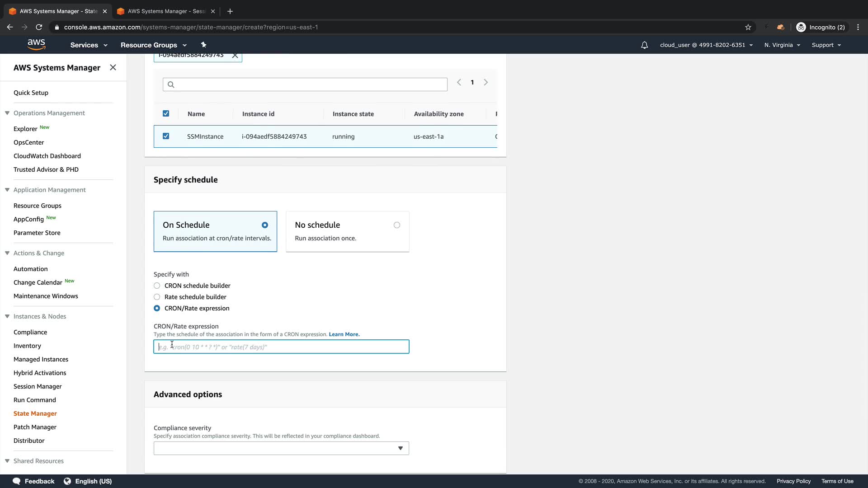This screenshot has width=868, height=488.
Task: Close the AWS Systems Manager sidebar
Action: (113, 67)
